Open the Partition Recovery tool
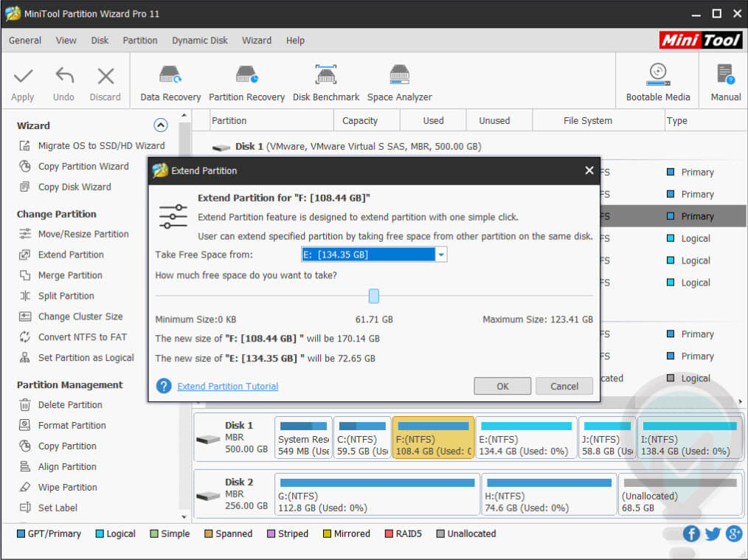The height and width of the screenshot is (560, 748). [x=246, y=83]
